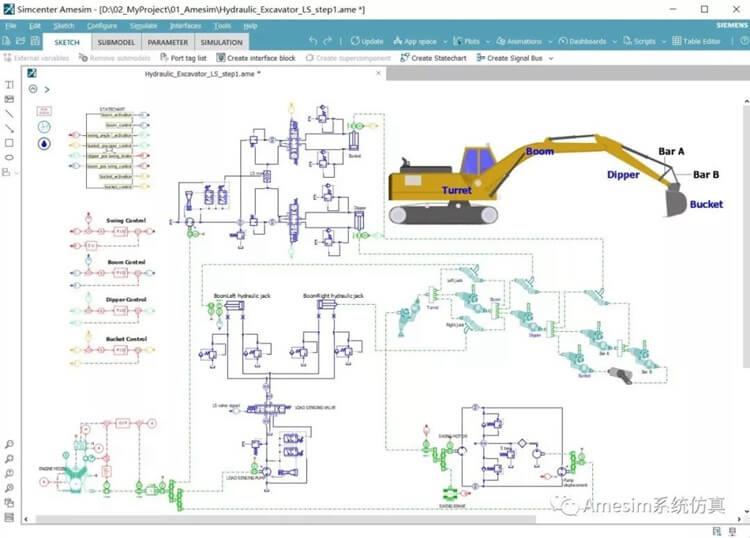Viewport: 750px width, 538px height.
Task: Open the Help menu
Action: [x=250, y=26]
